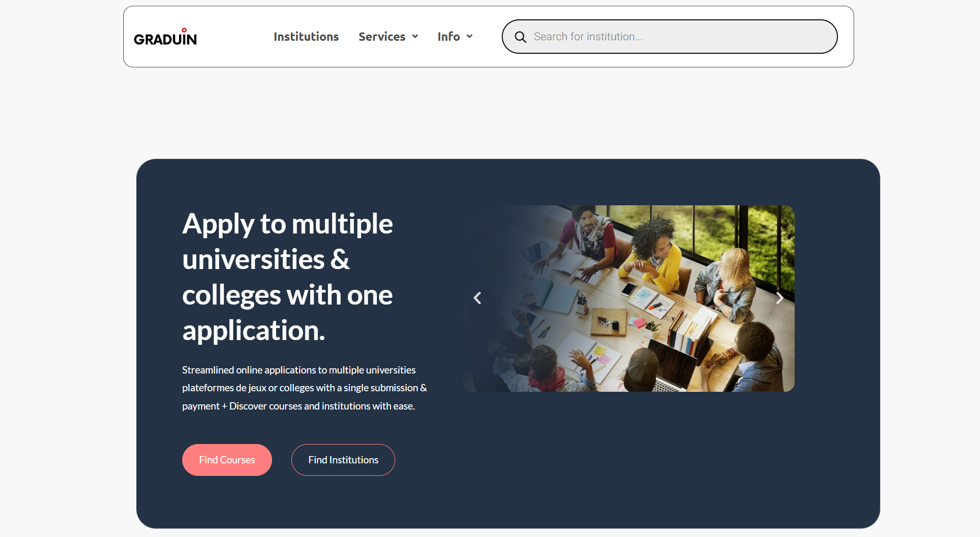Expand the Services dropdown chevron
Viewport: 980px width, 537px height.
pos(415,37)
